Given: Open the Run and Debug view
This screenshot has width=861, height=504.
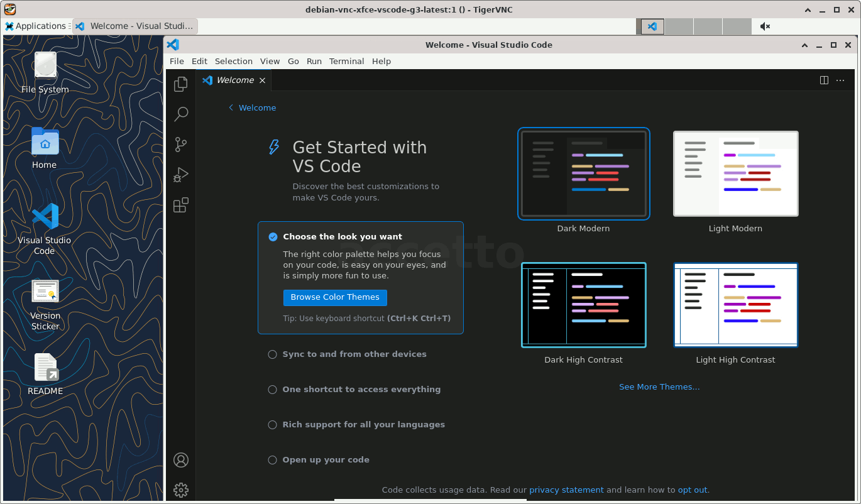Looking at the screenshot, I should (x=181, y=175).
